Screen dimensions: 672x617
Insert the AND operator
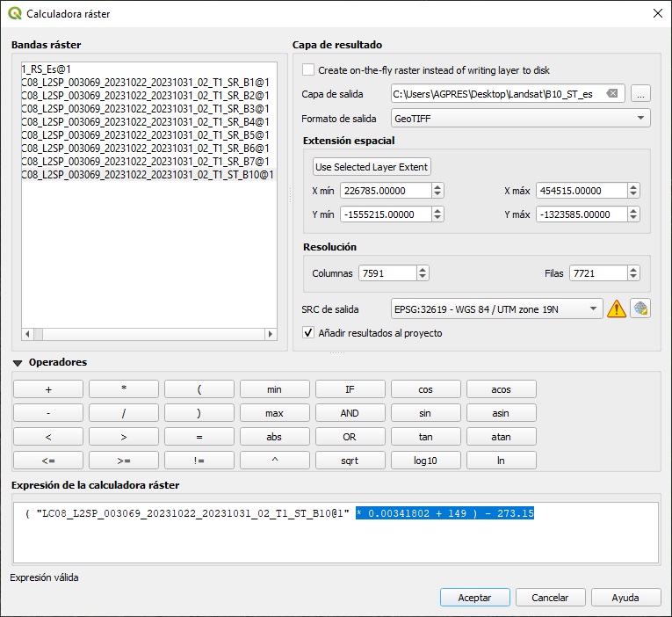click(x=350, y=413)
